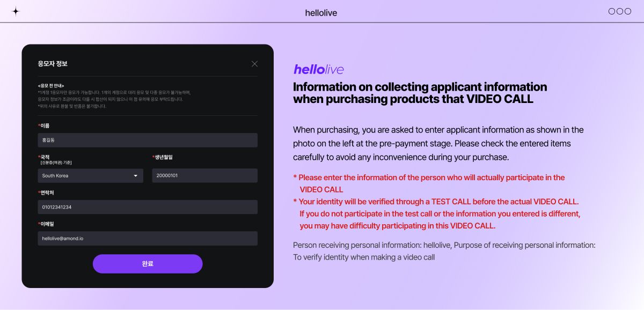Click the hellolive title in the top bar
The height and width of the screenshot is (310, 644).
(321, 13)
